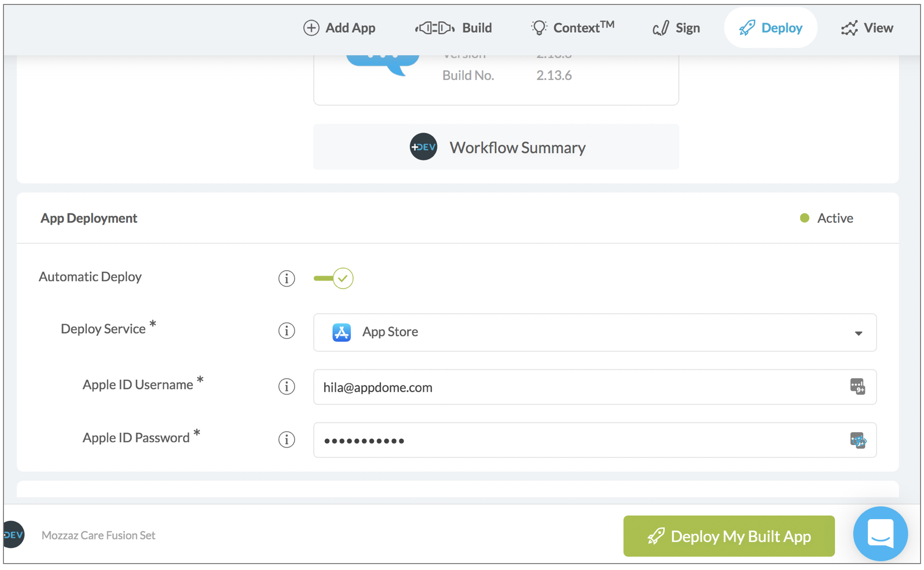Show the info tip for Deploy Service
Screen dimensions: 924x570
point(287,330)
